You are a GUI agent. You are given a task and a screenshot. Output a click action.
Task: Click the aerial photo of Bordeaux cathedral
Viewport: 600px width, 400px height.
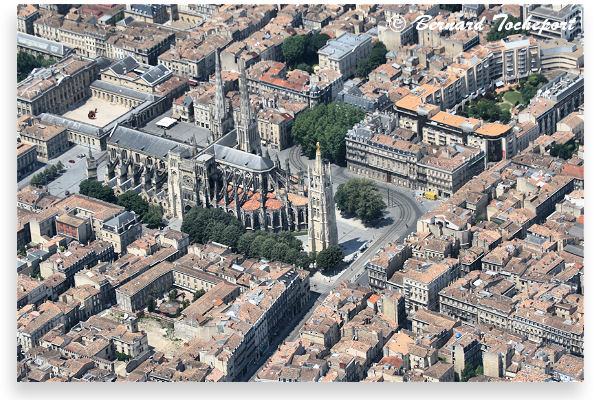300,193
